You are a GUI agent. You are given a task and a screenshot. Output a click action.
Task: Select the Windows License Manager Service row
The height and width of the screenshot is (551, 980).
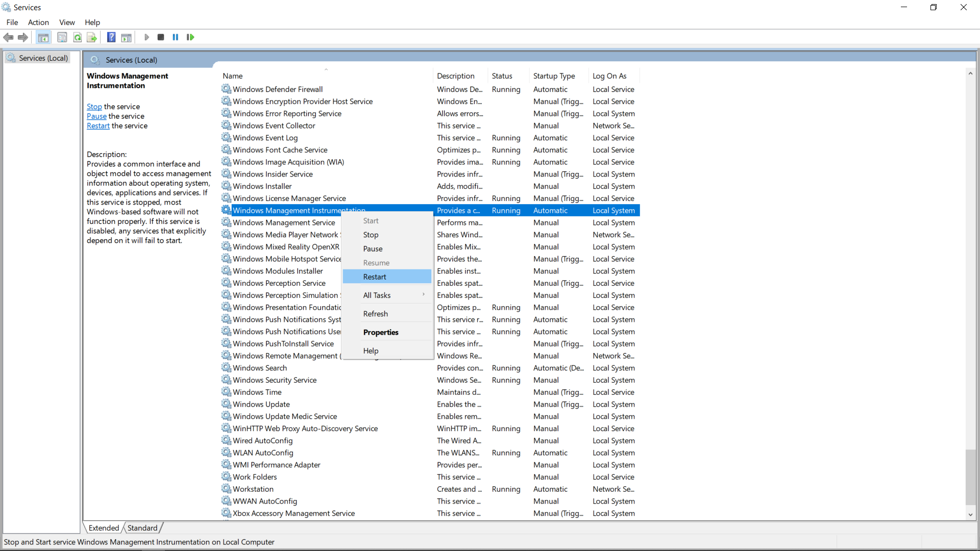(430, 198)
